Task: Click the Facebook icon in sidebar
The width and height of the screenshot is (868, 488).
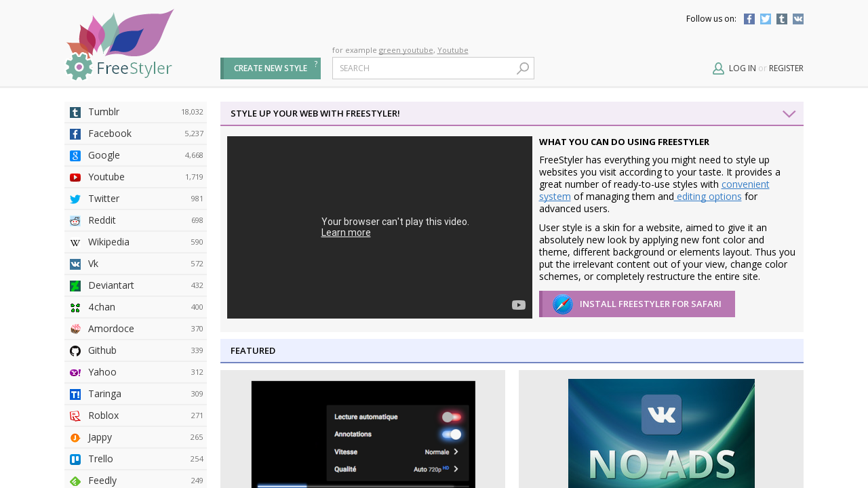Action: pyautogui.click(x=75, y=134)
